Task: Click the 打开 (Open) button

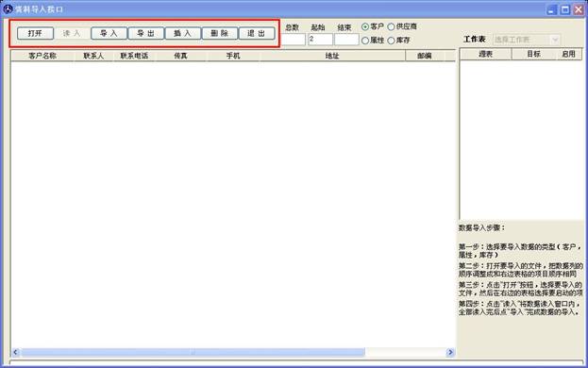Action: [x=35, y=33]
